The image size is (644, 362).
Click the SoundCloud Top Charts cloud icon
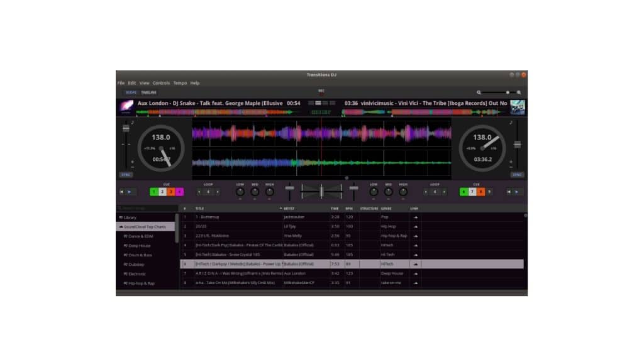tap(121, 226)
